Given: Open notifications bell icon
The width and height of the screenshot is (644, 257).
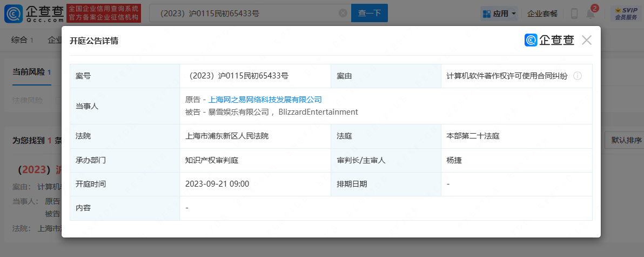Looking at the screenshot, I should [590, 14].
